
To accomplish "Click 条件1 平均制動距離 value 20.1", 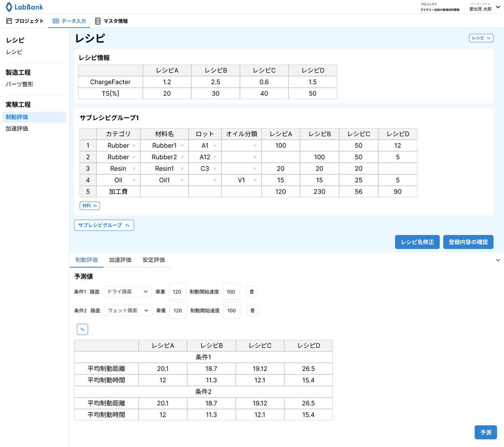I will coord(163,368).
